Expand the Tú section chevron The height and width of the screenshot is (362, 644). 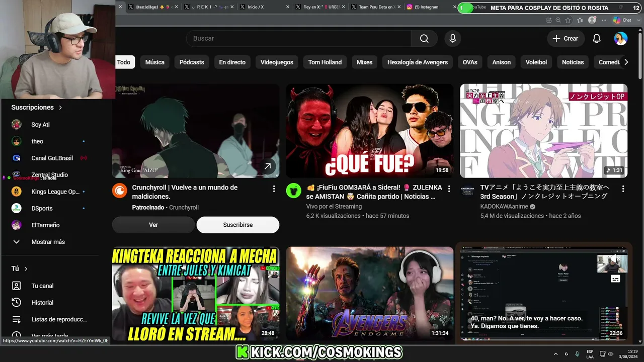26,269
